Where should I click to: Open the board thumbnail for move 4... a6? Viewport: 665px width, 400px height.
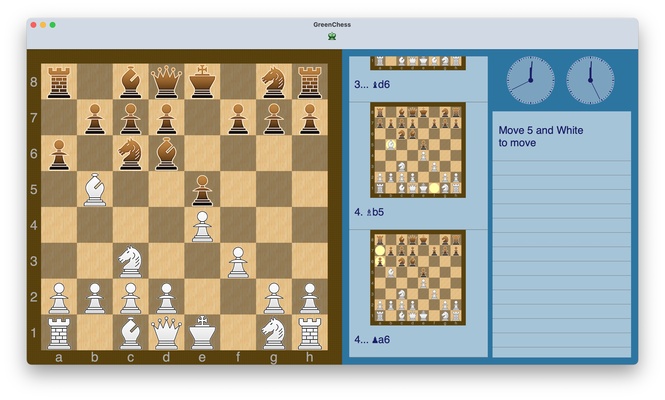pos(418,278)
